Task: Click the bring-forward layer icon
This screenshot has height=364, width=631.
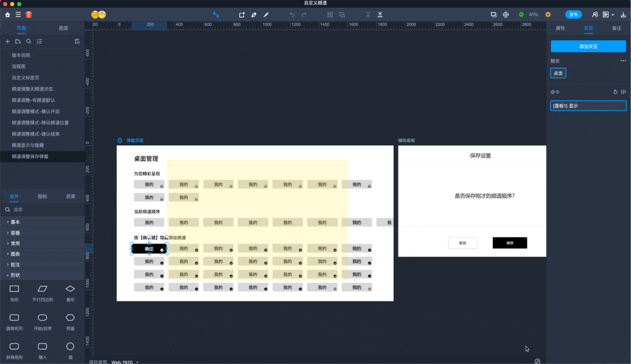Action: click(368, 15)
